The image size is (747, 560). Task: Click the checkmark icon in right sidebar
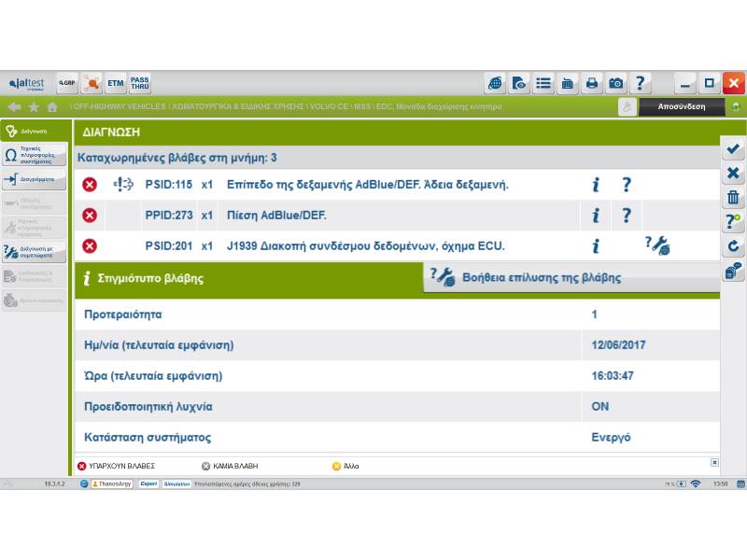733,148
